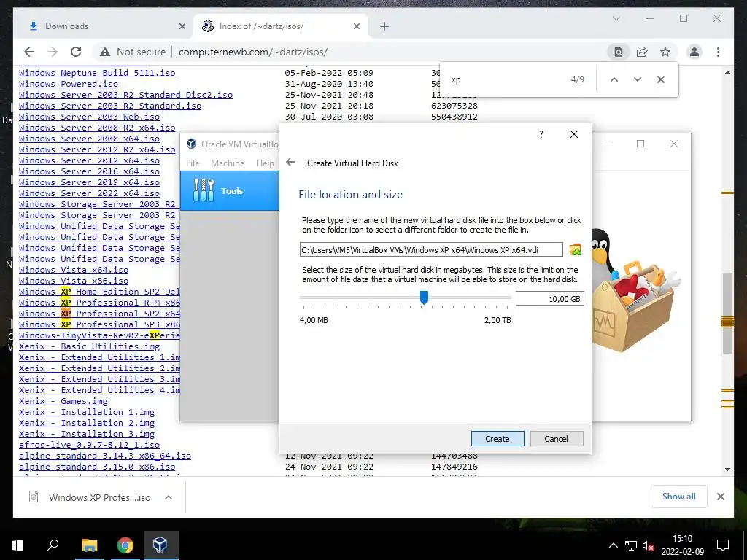747x560 pixels.
Task: Click the VirtualBox taskbar icon
Action: click(160, 545)
